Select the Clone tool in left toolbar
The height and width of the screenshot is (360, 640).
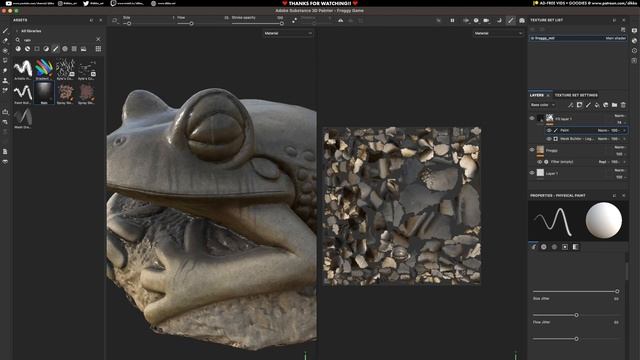[5, 80]
